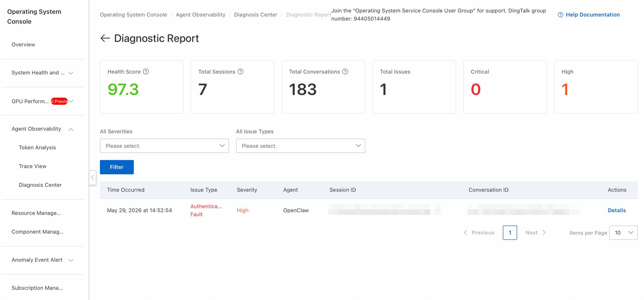Viewport: 644px width, 300px height.
Task: Open Diagnosis Center in the sidebar
Action: point(40,185)
